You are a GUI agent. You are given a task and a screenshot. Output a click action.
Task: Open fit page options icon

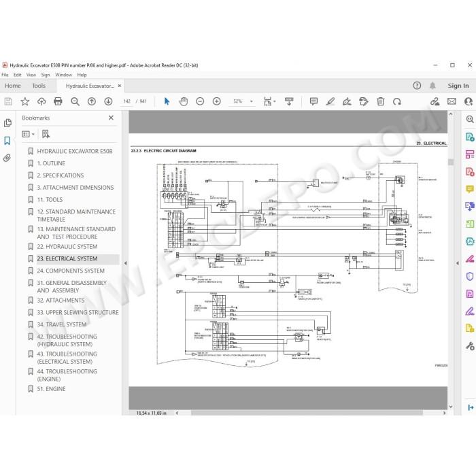[268, 101]
